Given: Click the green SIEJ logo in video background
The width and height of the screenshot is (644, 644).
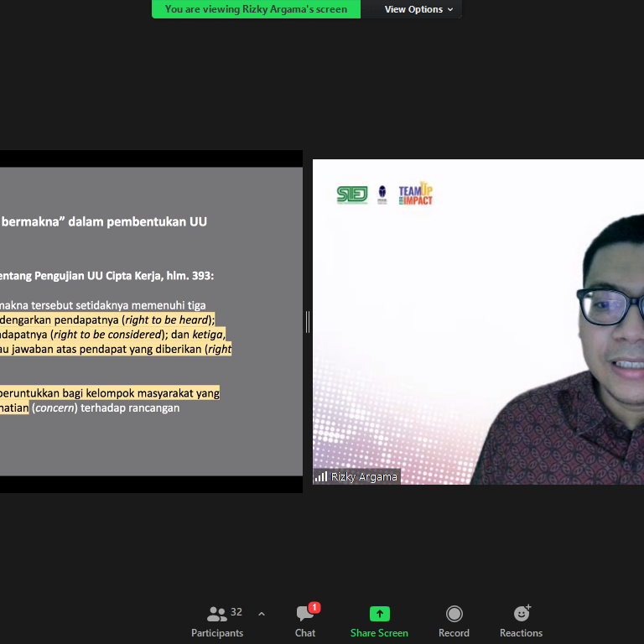Looking at the screenshot, I should [352, 195].
